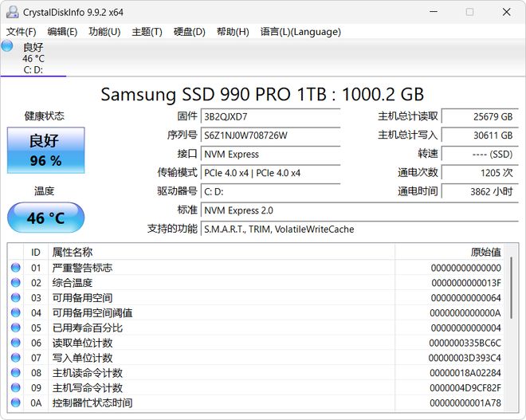The width and height of the screenshot is (526, 420).
Task: Click raw value 0000000335BC6C
Action: coord(465,343)
